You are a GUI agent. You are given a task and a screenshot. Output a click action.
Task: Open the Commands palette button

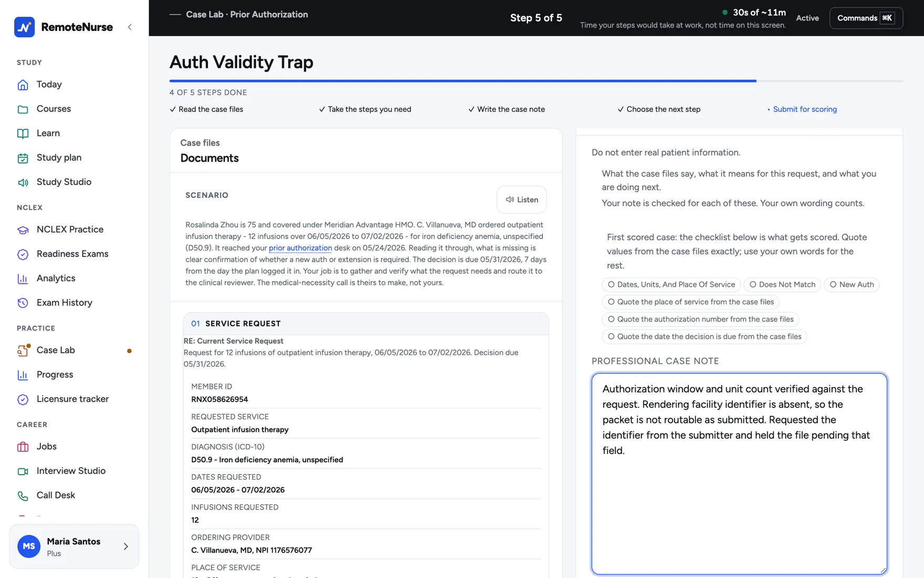[x=866, y=18]
